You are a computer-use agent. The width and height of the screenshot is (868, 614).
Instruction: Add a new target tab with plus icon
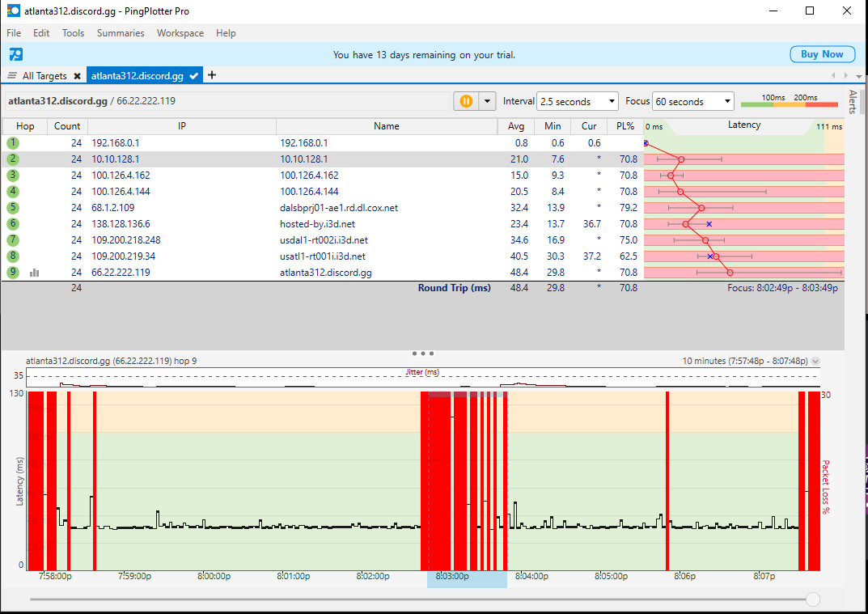(212, 75)
